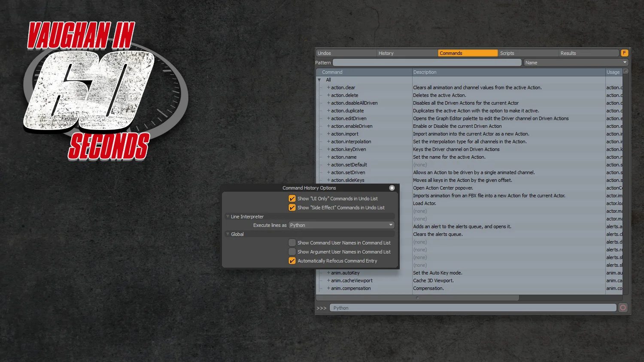Select the action.enableDriven command row

click(x=470, y=126)
